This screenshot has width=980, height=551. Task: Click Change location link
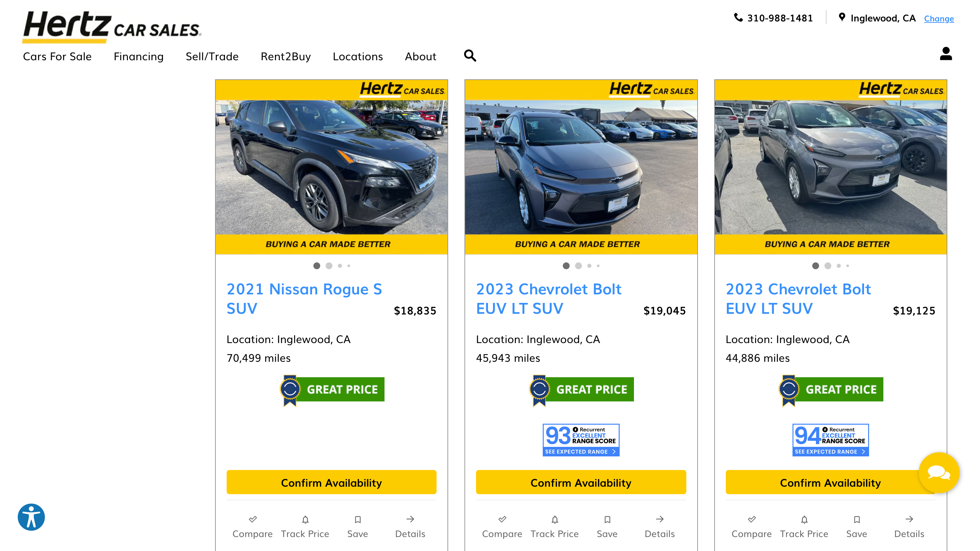(938, 19)
